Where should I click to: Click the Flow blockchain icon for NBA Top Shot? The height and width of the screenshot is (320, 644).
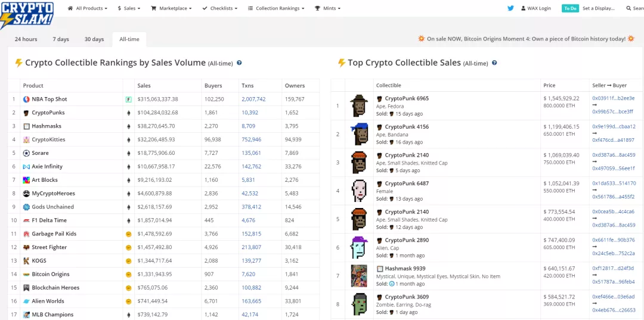pos(128,99)
